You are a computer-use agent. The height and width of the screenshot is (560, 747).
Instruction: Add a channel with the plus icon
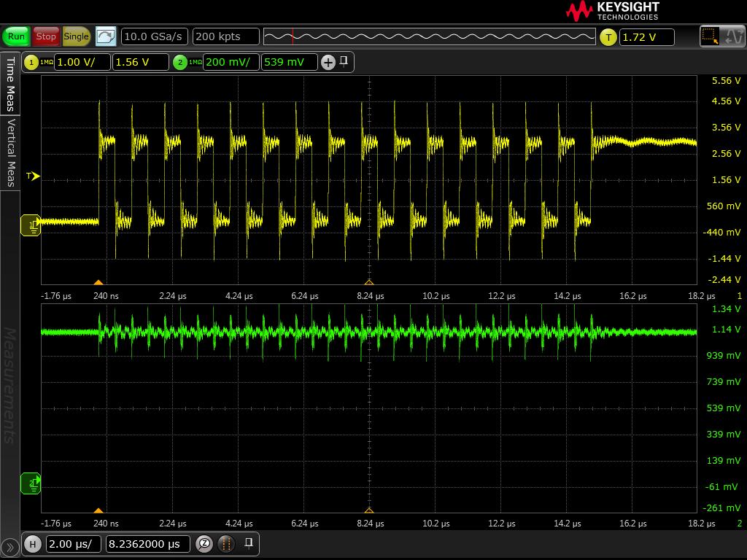point(328,63)
